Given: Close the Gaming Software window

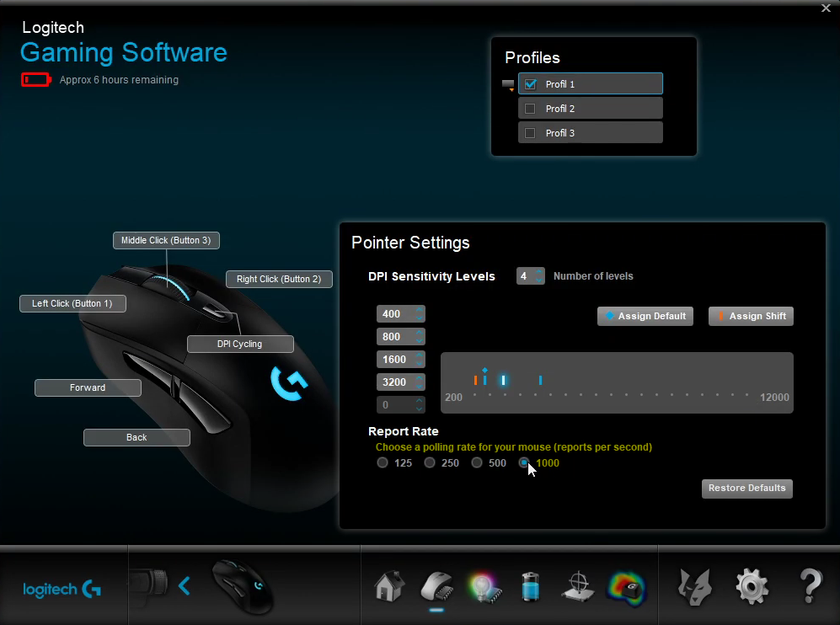Looking at the screenshot, I should pyautogui.click(x=826, y=8).
